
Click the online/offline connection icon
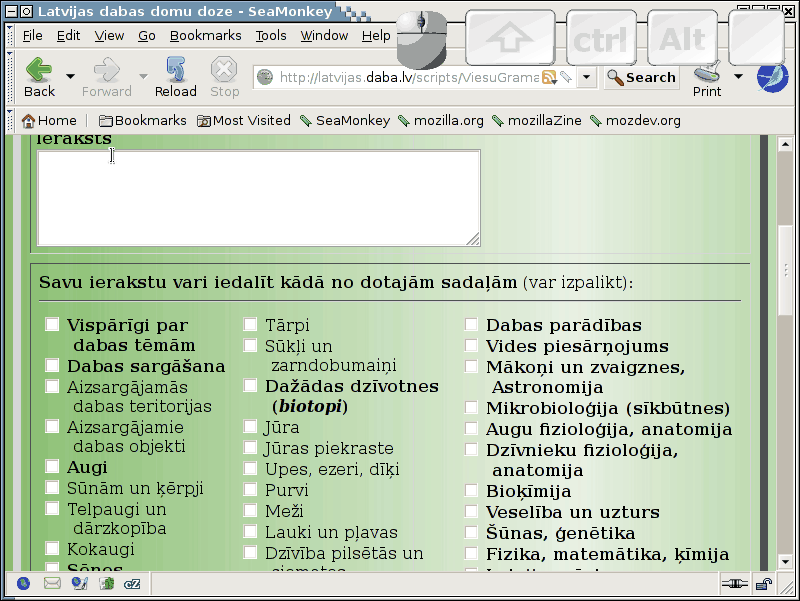[734, 584]
